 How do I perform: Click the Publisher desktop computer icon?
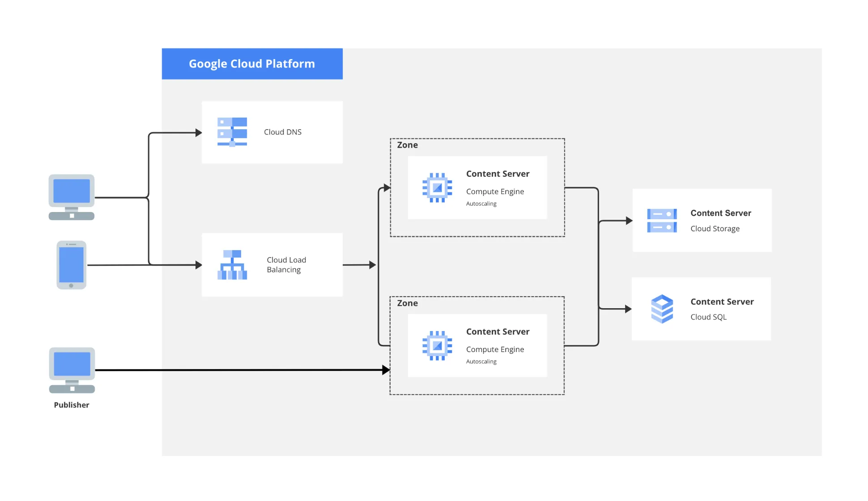tap(72, 370)
